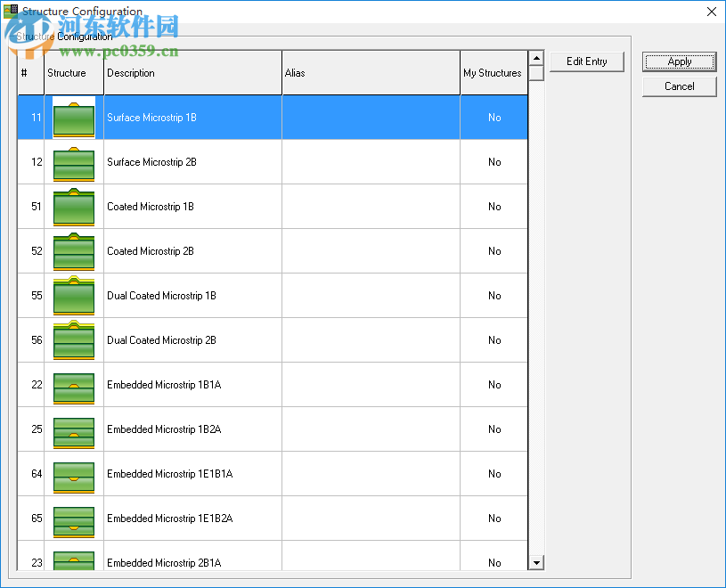The image size is (726, 588).
Task: Click the Alias cell of Embedded Microstrip 1B1A
Action: (371, 385)
